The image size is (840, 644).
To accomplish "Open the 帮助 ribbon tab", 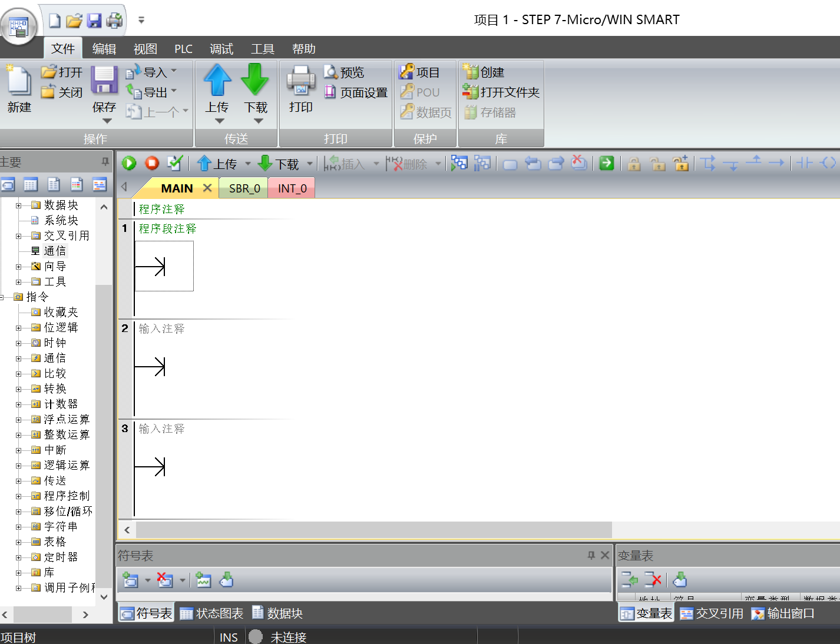I will click(x=304, y=49).
